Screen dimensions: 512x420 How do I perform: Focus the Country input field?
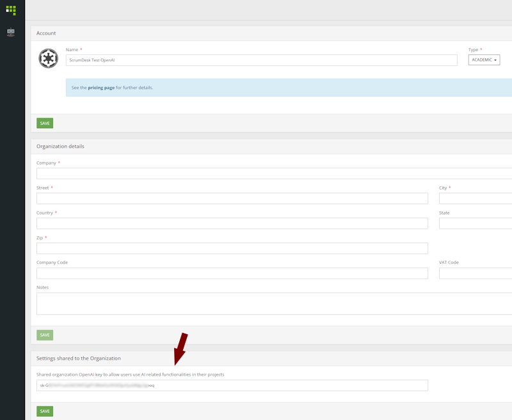tap(232, 223)
